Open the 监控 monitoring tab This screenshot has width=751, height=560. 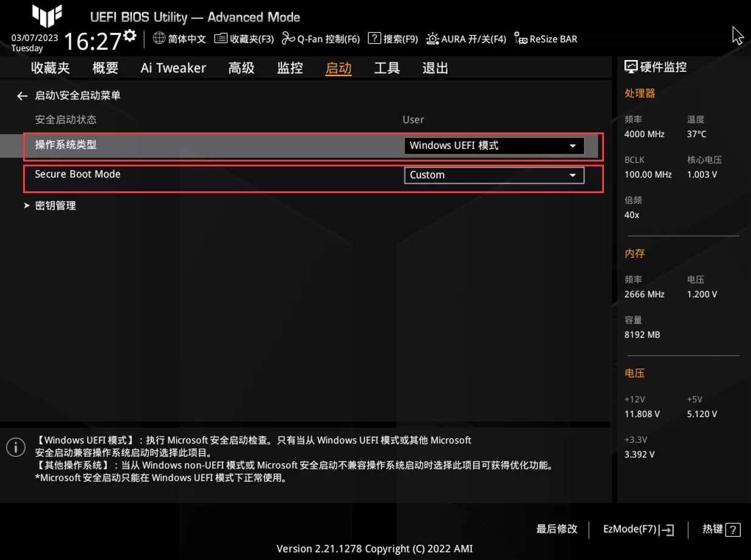coord(290,68)
